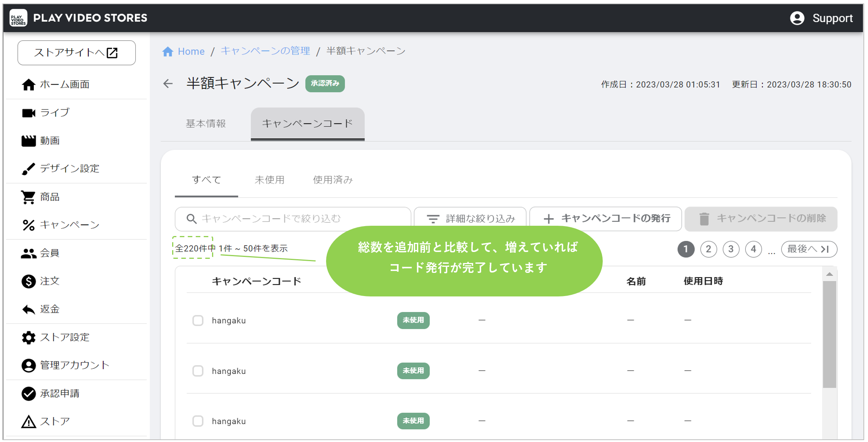The height and width of the screenshot is (442, 868).
Task: Open 注文 dollar icon in sidebar
Action: coord(29,281)
